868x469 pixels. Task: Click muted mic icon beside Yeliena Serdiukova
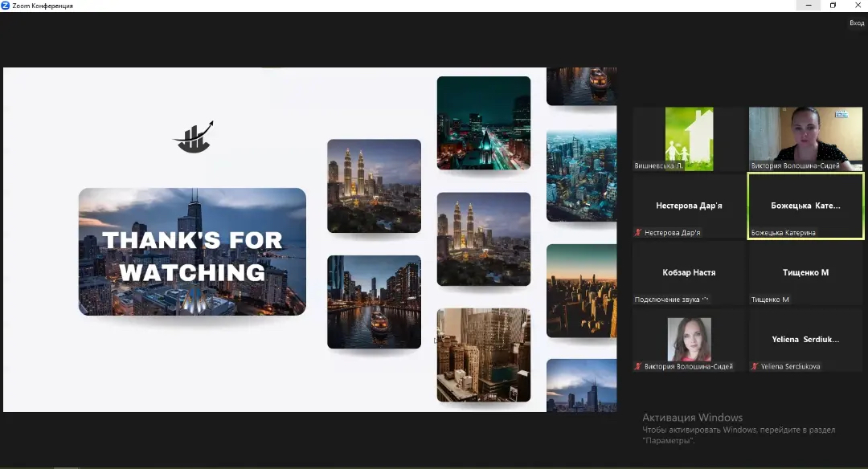(755, 366)
